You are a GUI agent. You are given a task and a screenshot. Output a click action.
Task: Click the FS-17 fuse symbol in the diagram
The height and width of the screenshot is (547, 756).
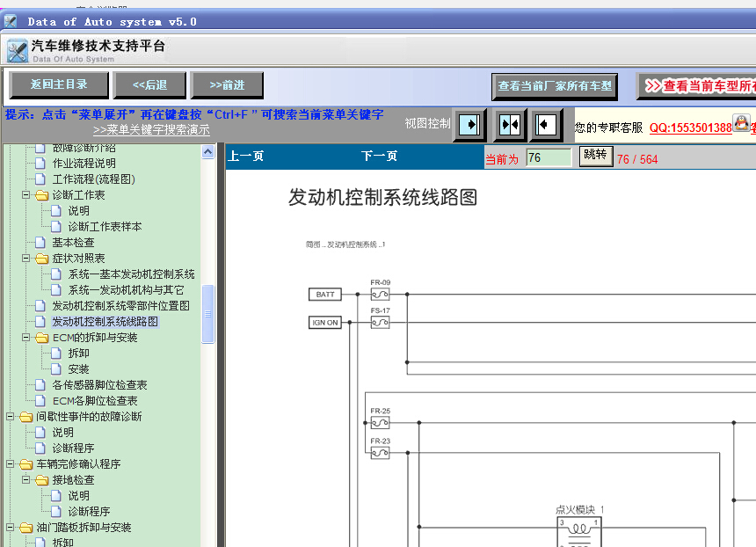380,322
